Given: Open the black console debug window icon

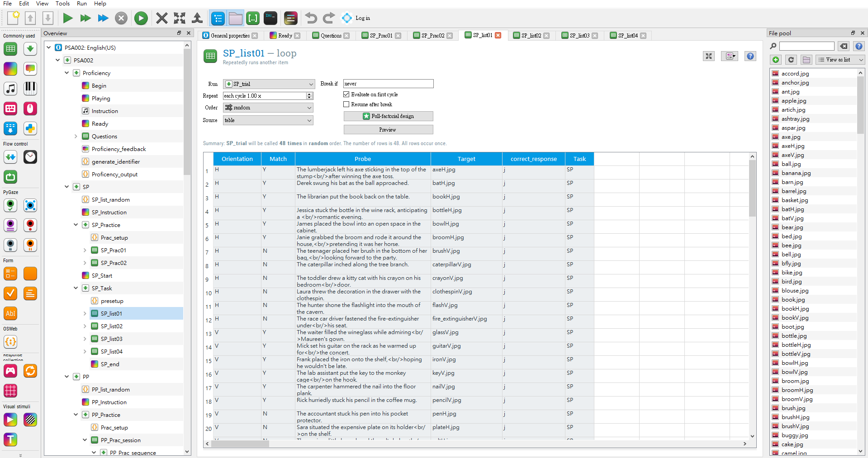Looking at the screenshot, I should [270, 18].
